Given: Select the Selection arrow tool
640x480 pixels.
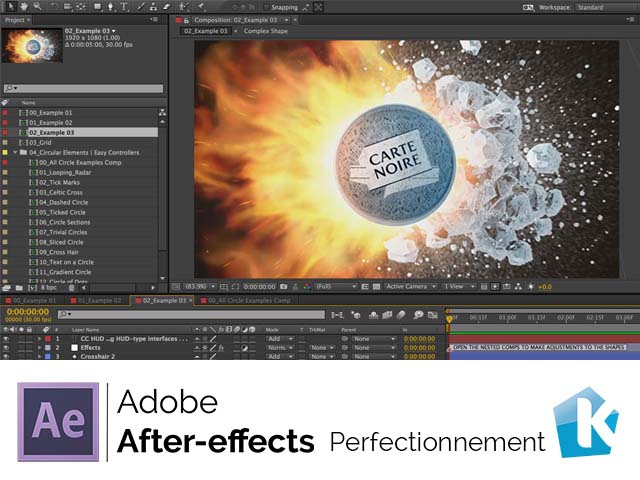Looking at the screenshot, I should [x=10, y=6].
